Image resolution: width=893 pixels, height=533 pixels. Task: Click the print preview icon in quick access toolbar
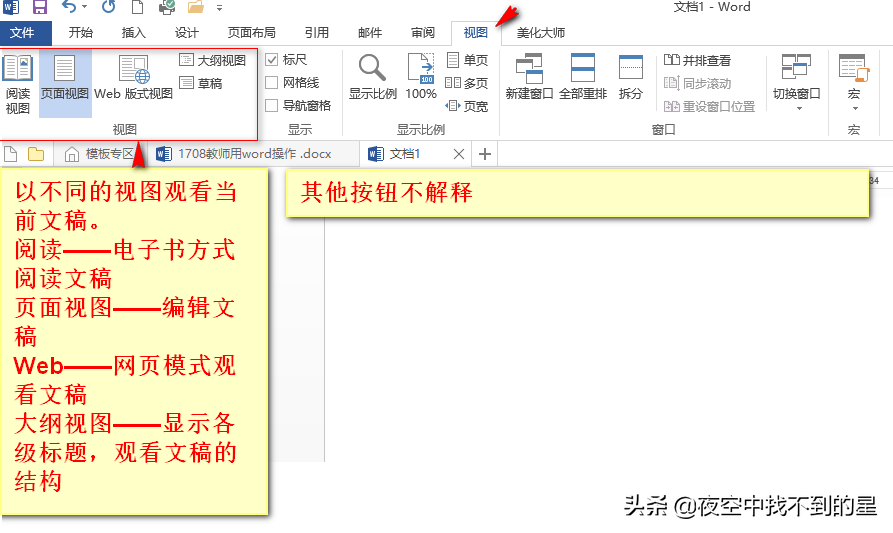tap(167, 7)
